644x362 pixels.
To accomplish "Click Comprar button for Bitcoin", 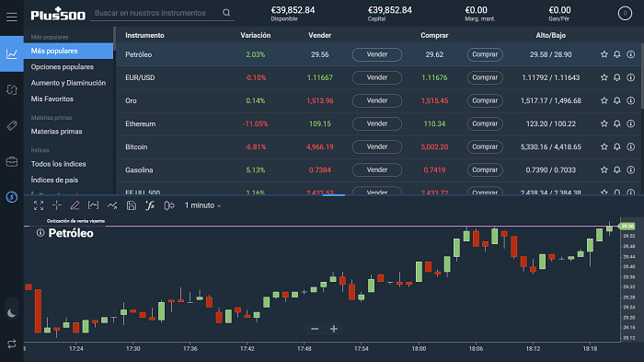I will (485, 146).
